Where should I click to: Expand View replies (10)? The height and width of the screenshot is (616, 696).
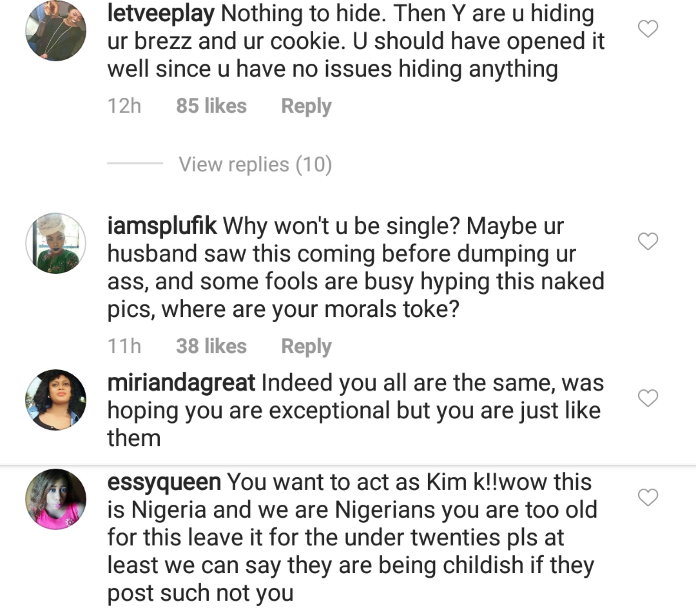tap(255, 164)
